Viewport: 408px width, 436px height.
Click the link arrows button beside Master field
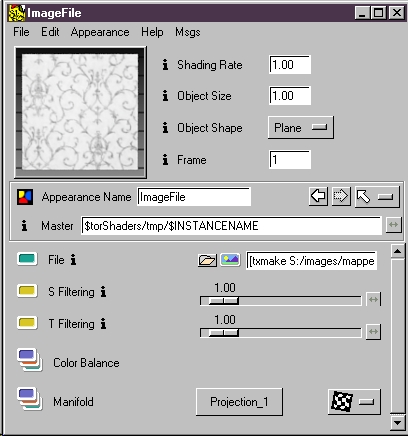[x=394, y=225]
